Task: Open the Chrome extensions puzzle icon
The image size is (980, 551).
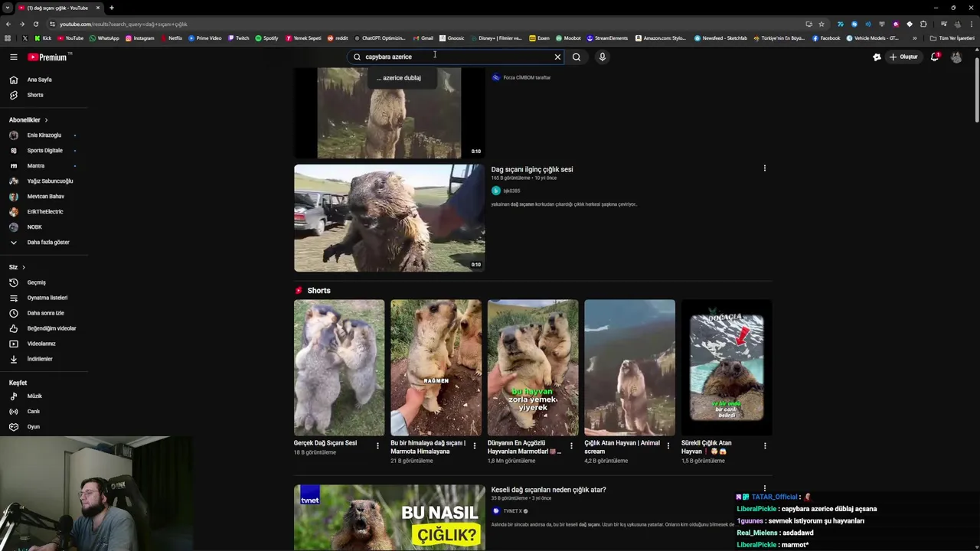Action: click(x=923, y=24)
